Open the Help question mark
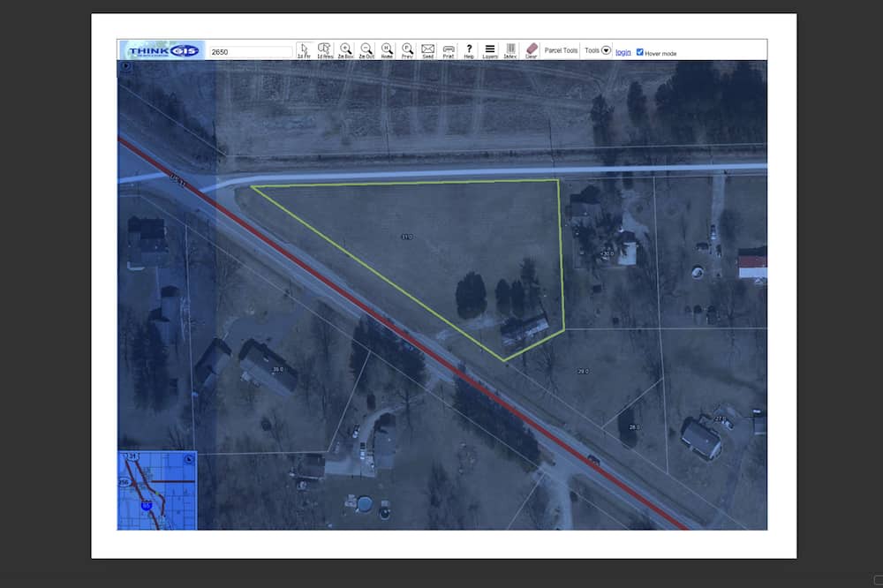The image size is (883, 588). tap(469, 49)
